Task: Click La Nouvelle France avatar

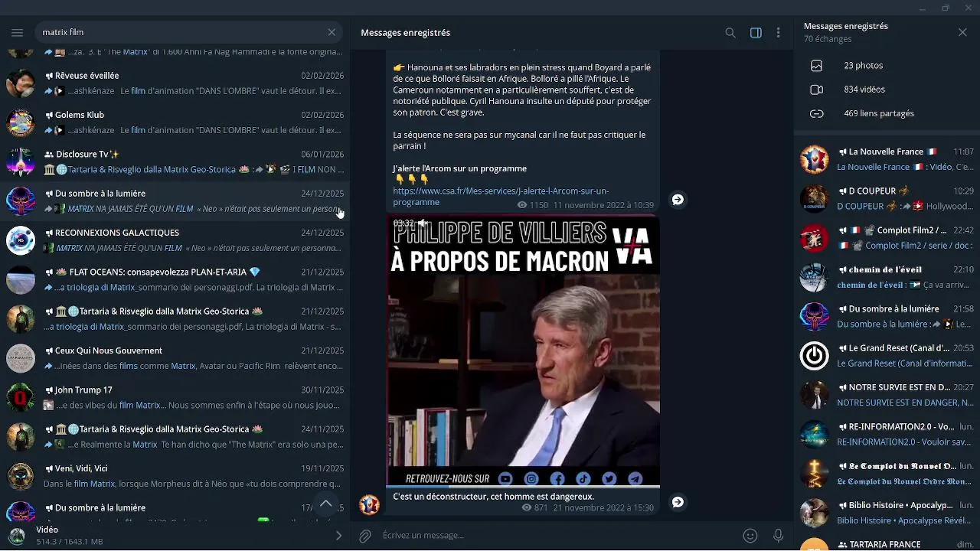Action: (814, 159)
